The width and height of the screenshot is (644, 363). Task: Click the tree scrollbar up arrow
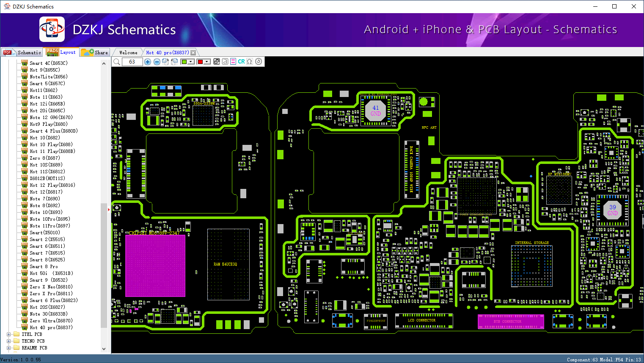tap(104, 64)
